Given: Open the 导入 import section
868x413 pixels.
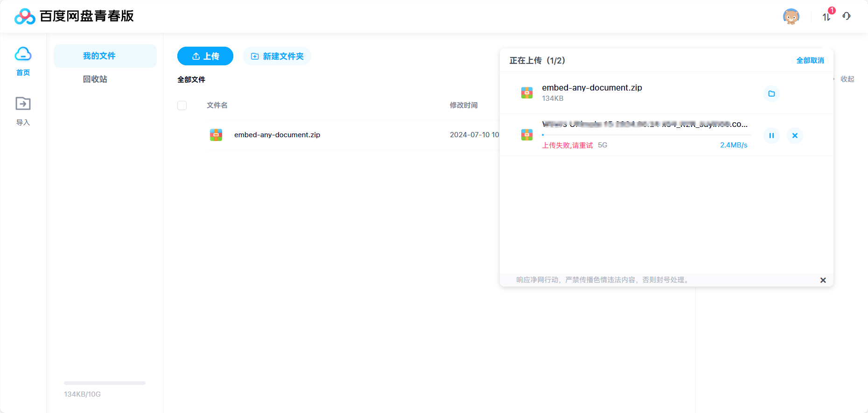Looking at the screenshot, I should tap(23, 111).
